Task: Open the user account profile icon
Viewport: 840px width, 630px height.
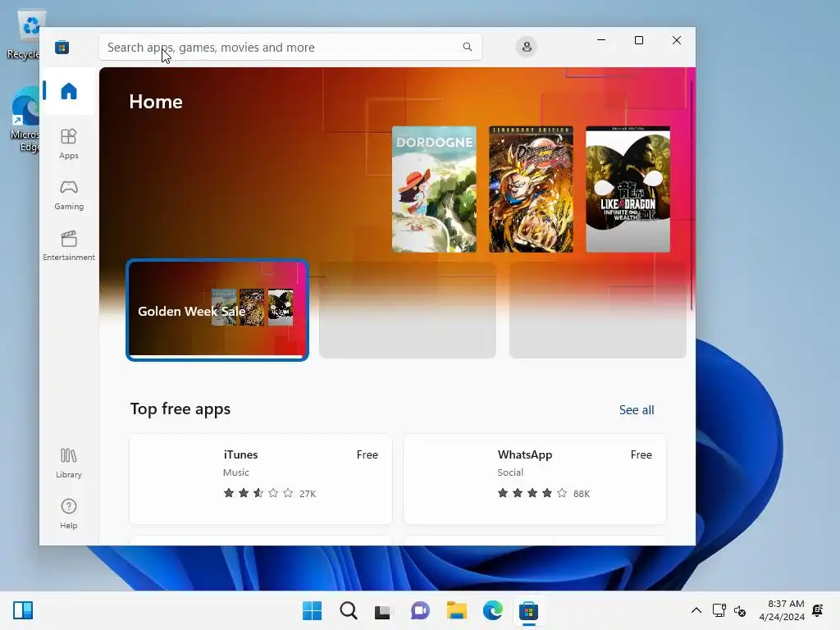Action: pyautogui.click(x=527, y=47)
